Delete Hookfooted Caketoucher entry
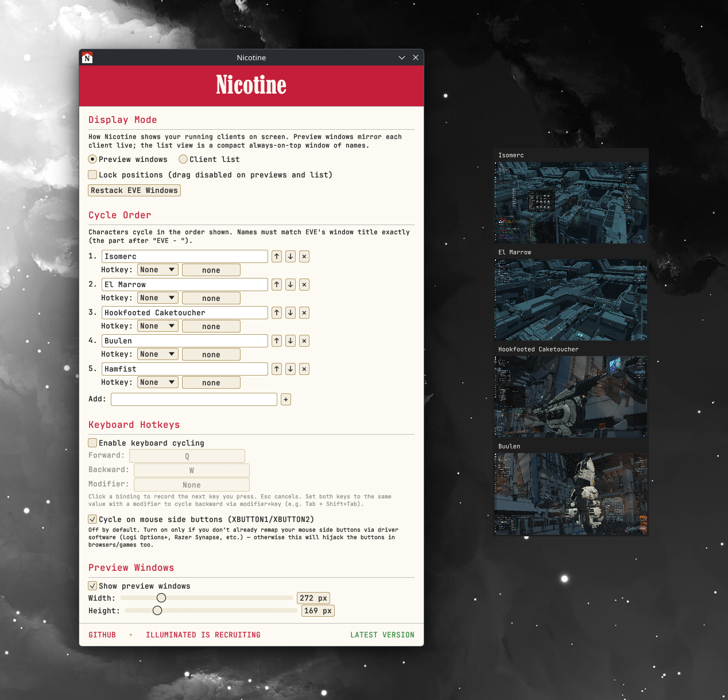The image size is (728, 700). (x=304, y=312)
